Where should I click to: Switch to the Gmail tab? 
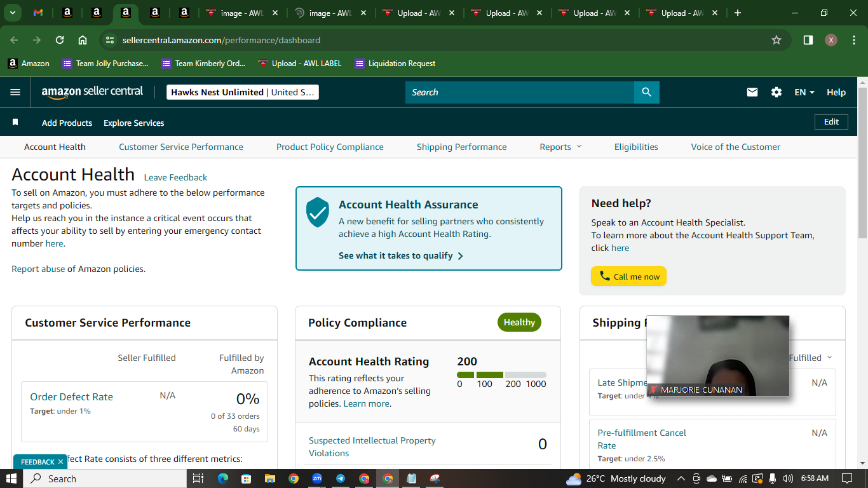(x=38, y=13)
